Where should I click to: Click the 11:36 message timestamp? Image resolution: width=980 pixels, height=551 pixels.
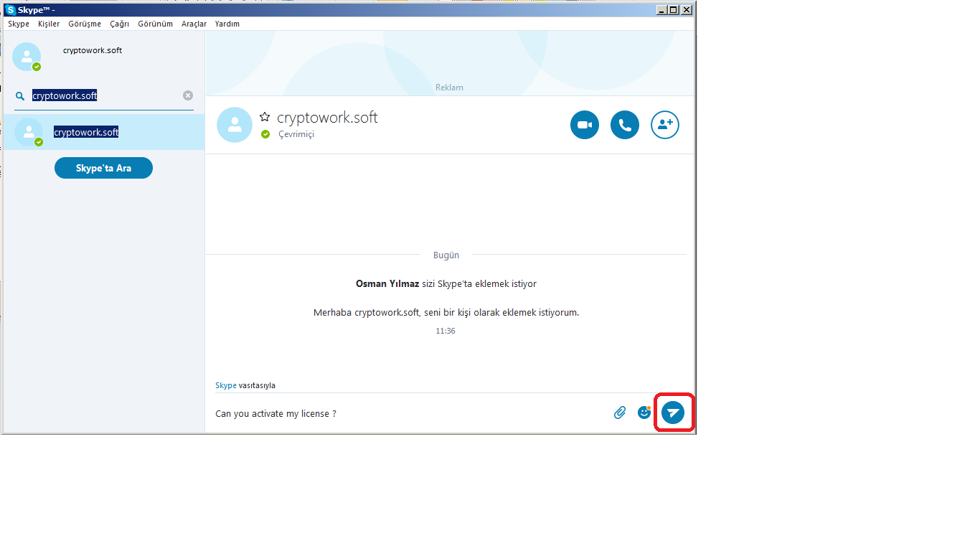point(446,331)
